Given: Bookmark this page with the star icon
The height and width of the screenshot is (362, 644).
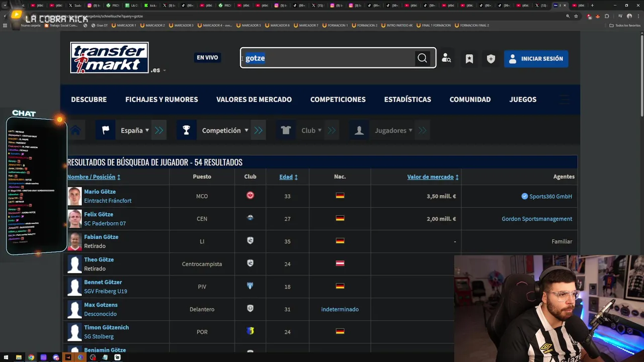Looking at the screenshot, I should 576,16.
